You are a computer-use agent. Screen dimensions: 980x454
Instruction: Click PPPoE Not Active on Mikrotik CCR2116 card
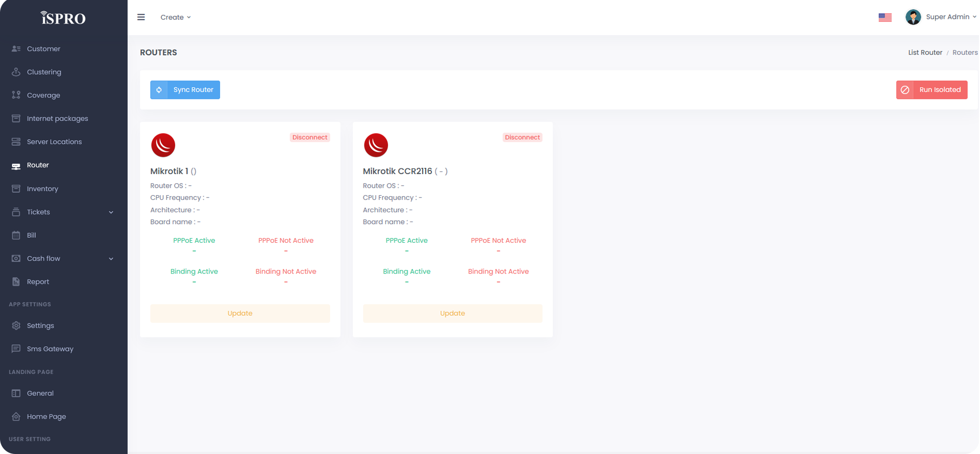498,241
